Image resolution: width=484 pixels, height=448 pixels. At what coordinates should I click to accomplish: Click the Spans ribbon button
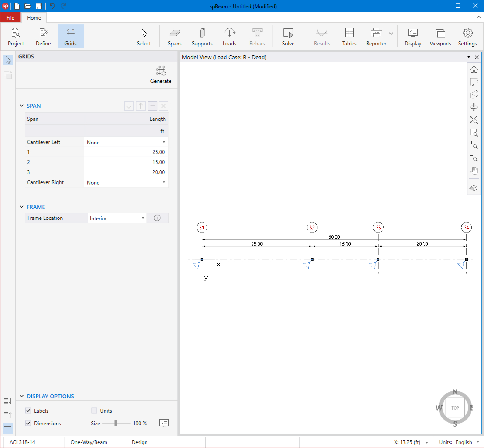(175, 37)
